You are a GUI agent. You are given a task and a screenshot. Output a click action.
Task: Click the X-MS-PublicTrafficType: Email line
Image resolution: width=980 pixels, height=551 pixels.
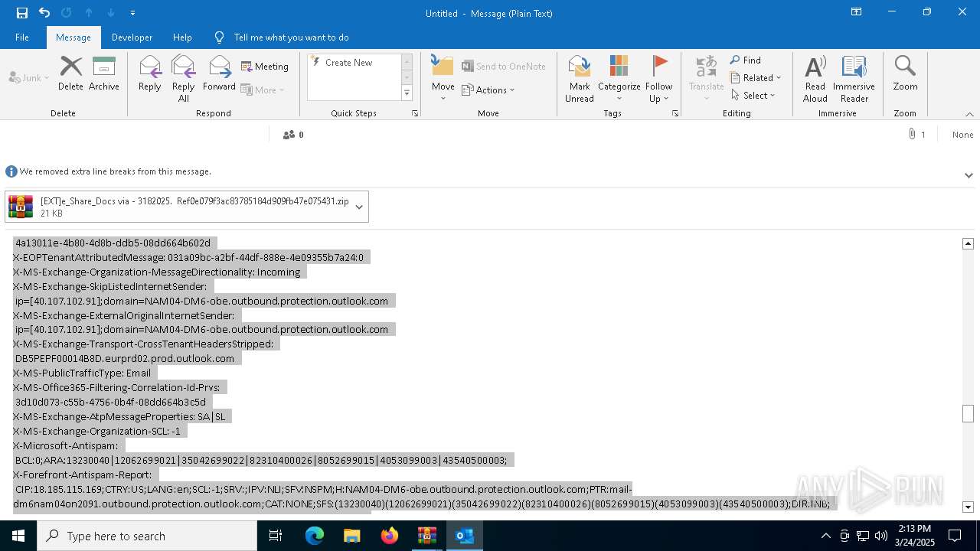(x=82, y=373)
